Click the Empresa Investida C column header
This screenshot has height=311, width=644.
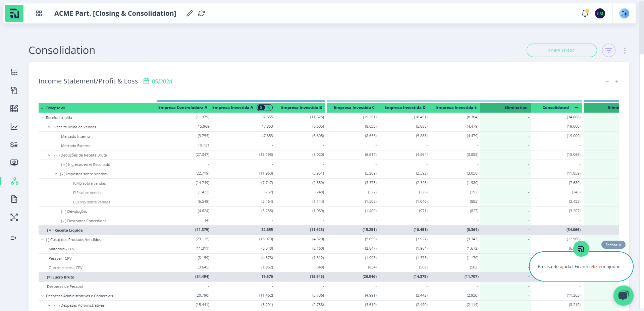click(354, 108)
